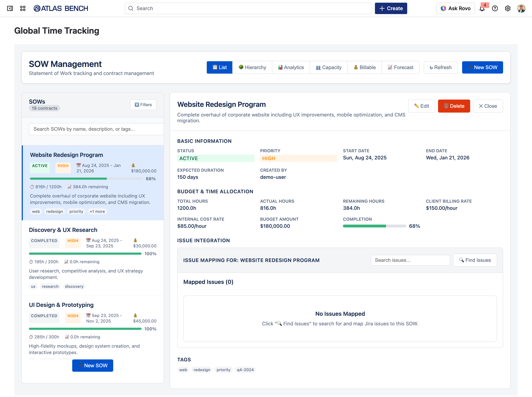This screenshot has height=397, width=532.
Task: Toggle the sidebar panel icon
Action: click(10, 8)
